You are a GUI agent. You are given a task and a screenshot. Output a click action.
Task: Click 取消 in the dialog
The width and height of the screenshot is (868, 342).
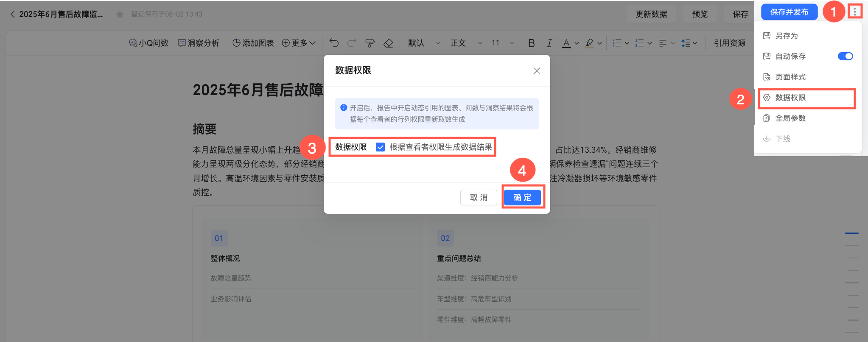coord(479,198)
